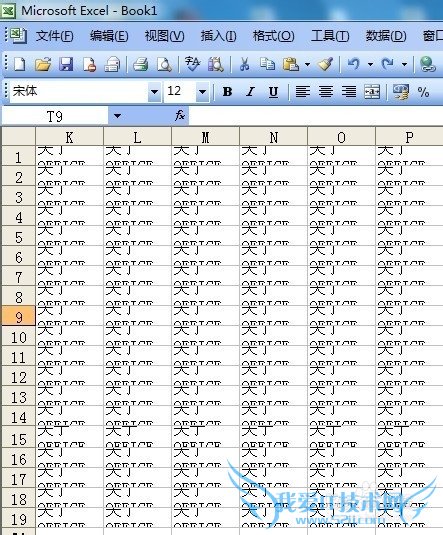Select row 15 header
Viewport: 443px width, 535px height.
point(18,437)
